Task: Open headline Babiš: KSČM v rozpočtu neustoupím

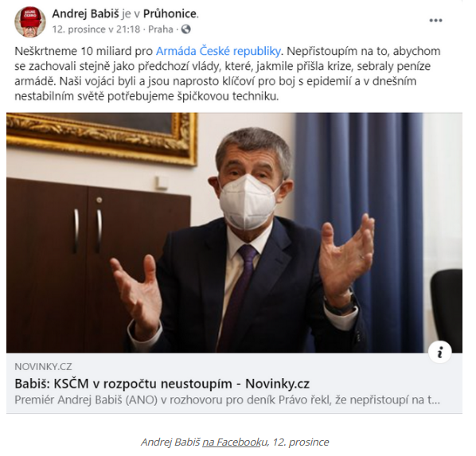Action: [162, 384]
